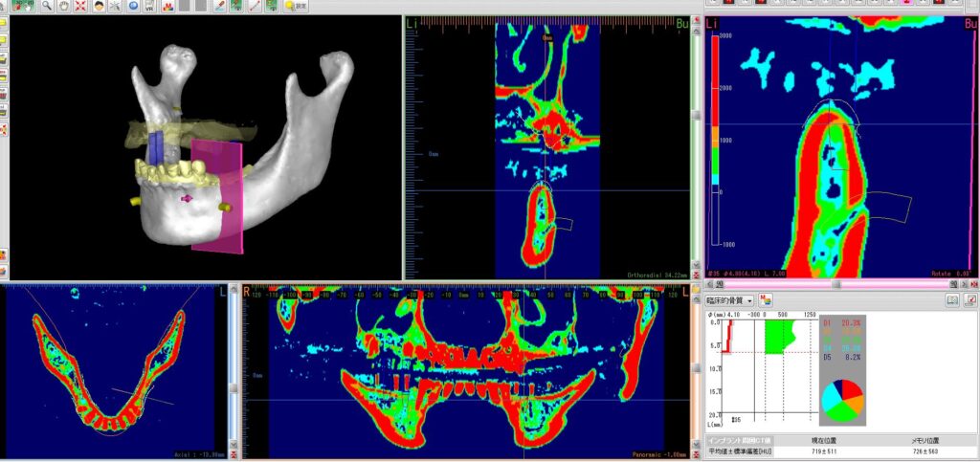Screen dimensions: 980x462
Task: Click the red reset icon below the Panoramic scrollbar
Action: tap(696, 454)
